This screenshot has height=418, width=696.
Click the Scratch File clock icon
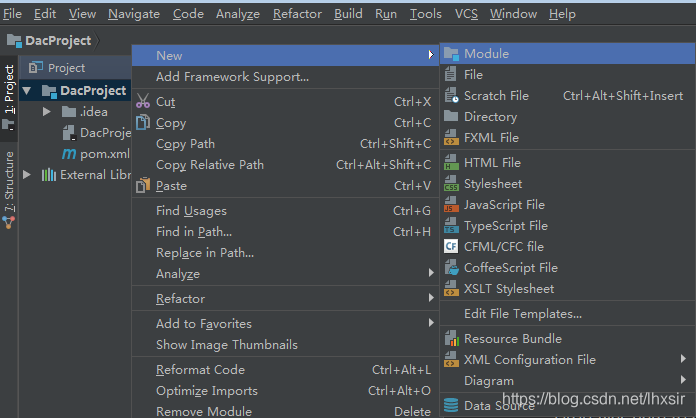(451, 95)
